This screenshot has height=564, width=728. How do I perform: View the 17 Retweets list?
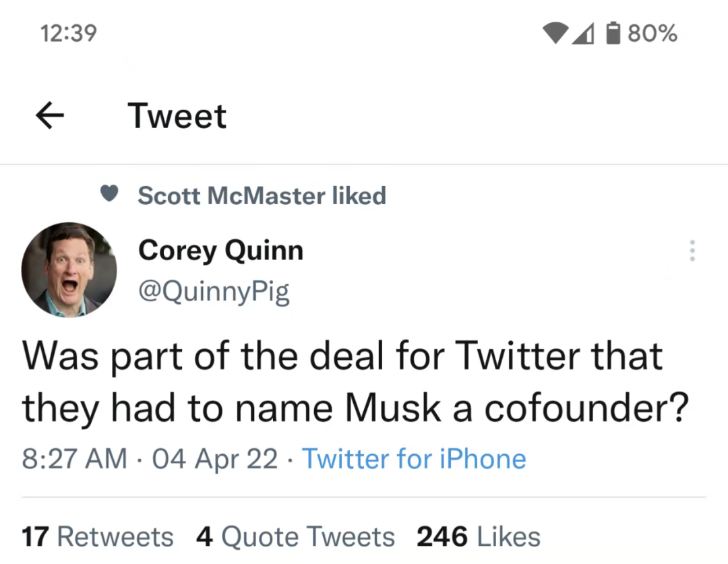(x=98, y=537)
